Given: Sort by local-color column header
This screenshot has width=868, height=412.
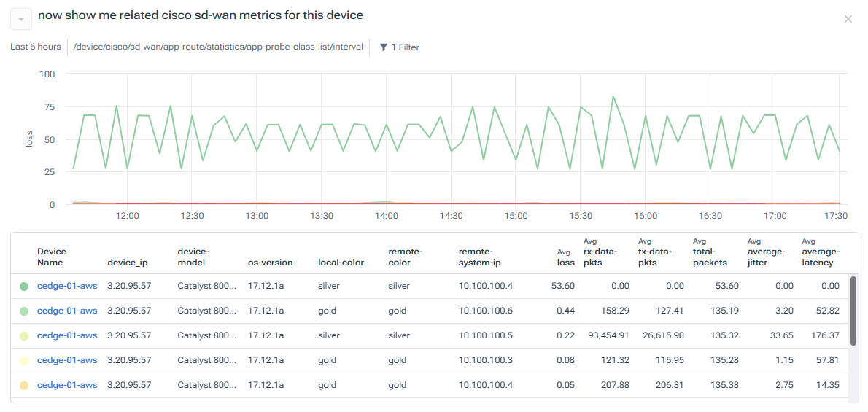Looking at the screenshot, I should 341,263.
